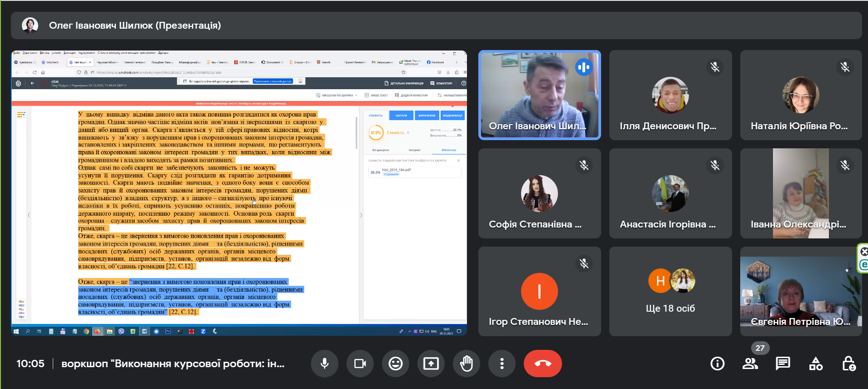Open the chat messages icon
This screenshot has height=389, width=868.
[x=783, y=364]
